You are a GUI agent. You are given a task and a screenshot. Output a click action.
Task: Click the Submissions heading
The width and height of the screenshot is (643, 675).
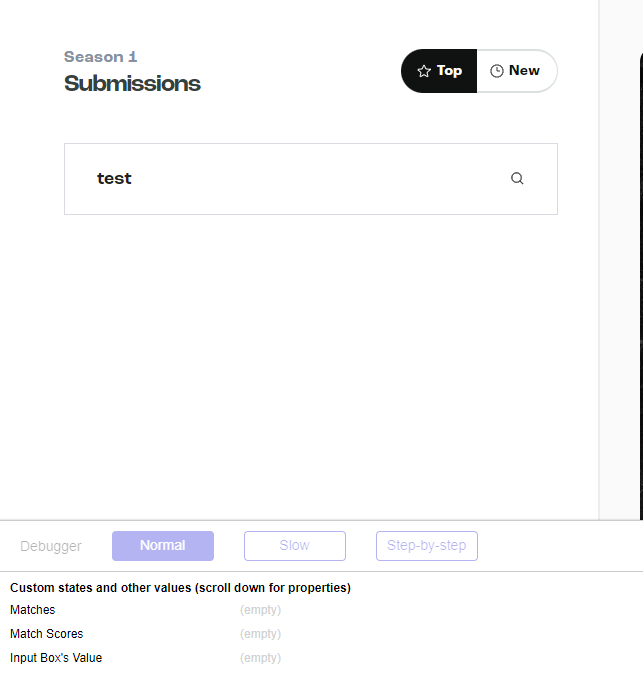point(132,84)
